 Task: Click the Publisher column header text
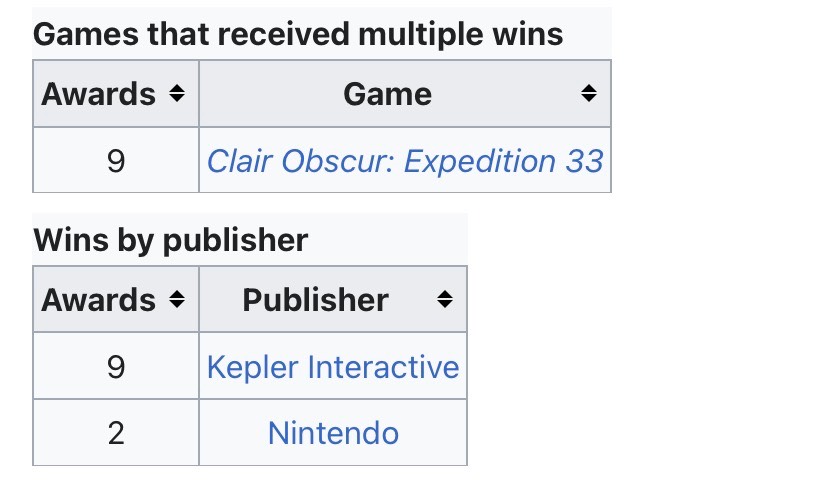click(315, 300)
